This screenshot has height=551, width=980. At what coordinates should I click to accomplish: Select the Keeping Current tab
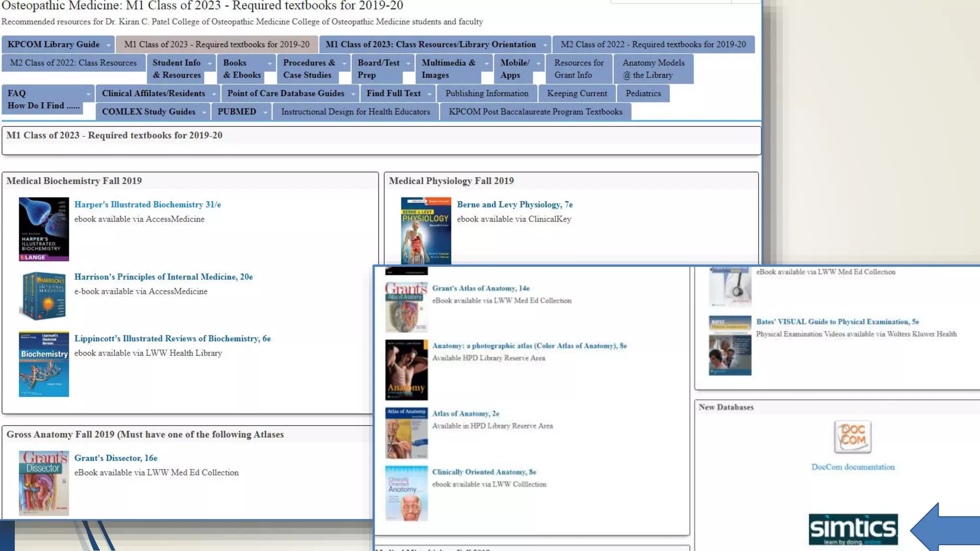(x=577, y=93)
